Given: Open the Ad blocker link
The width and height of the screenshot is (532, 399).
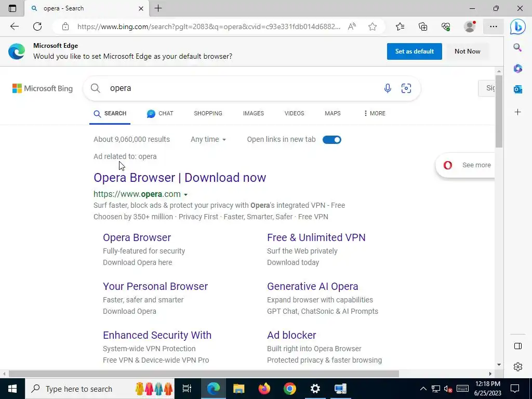Looking at the screenshot, I should click(x=291, y=335).
